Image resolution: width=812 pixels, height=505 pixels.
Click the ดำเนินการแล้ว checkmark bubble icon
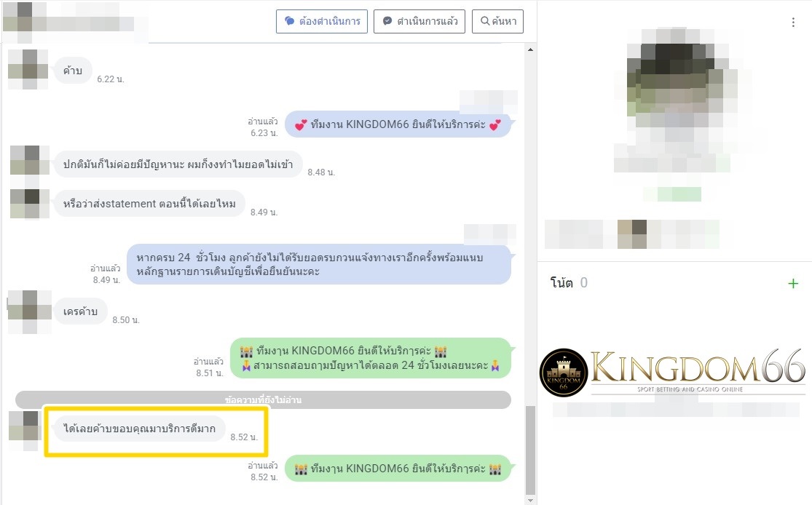point(387,21)
